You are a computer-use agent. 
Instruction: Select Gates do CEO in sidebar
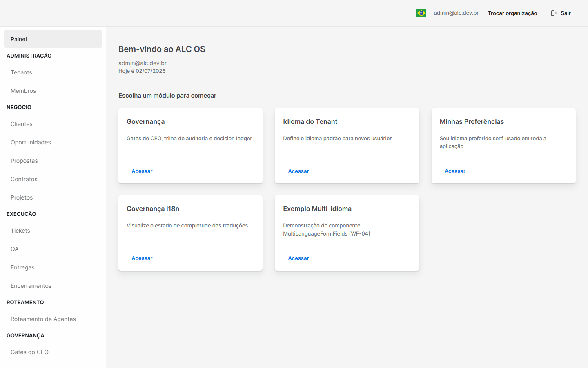53,352
